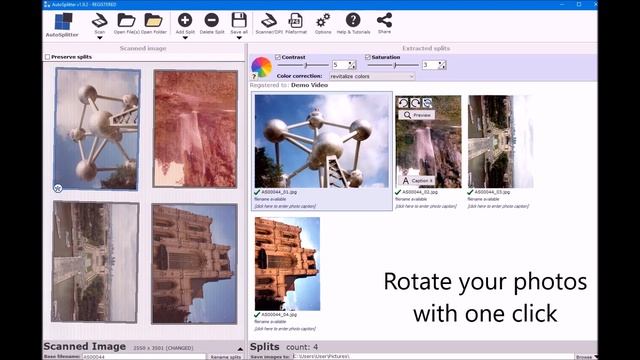Screen dimensions: 640x360
Task: Click the Save images to path field
Action: click(x=433, y=357)
